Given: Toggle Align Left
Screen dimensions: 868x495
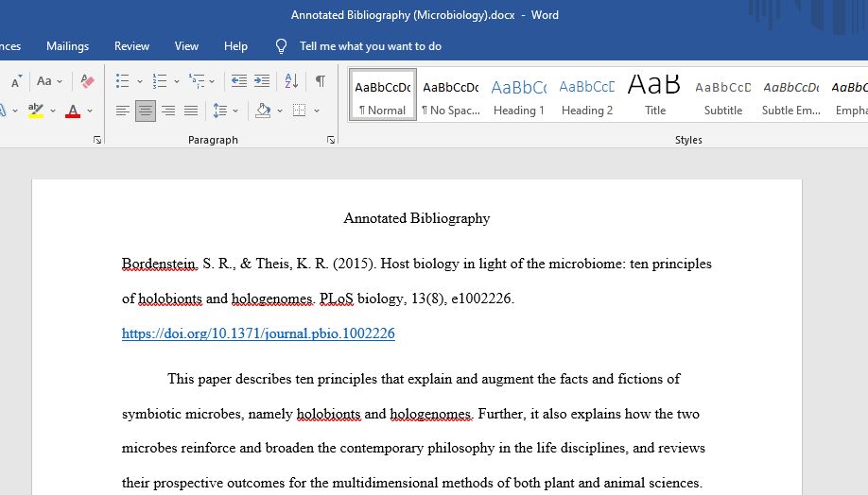Looking at the screenshot, I should point(122,111).
